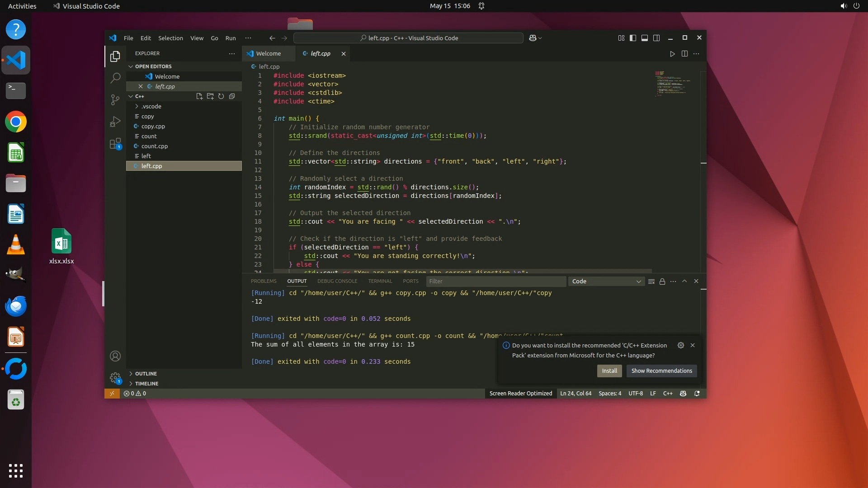The image size is (868, 488).
Task: Click Install in the extension notification
Action: [x=609, y=371]
